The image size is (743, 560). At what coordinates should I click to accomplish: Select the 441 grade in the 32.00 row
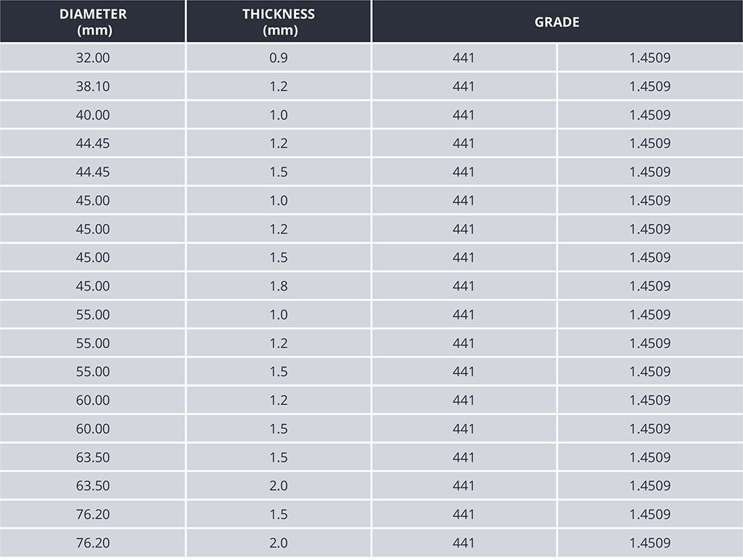click(x=464, y=58)
